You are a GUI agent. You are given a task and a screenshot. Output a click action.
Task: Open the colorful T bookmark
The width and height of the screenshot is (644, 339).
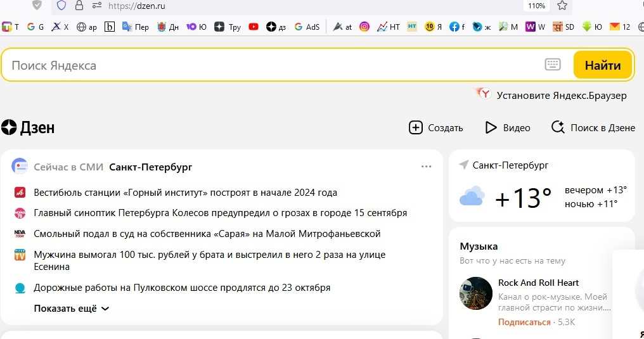click(11, 27)
